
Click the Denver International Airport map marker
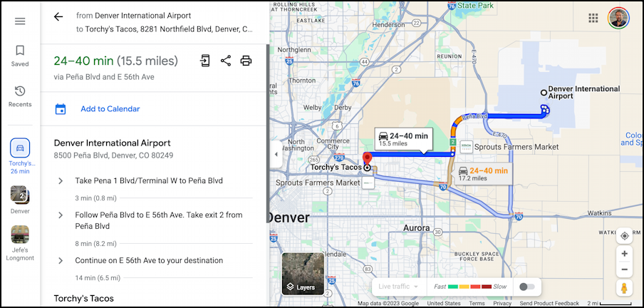click(x=544, y=93)
